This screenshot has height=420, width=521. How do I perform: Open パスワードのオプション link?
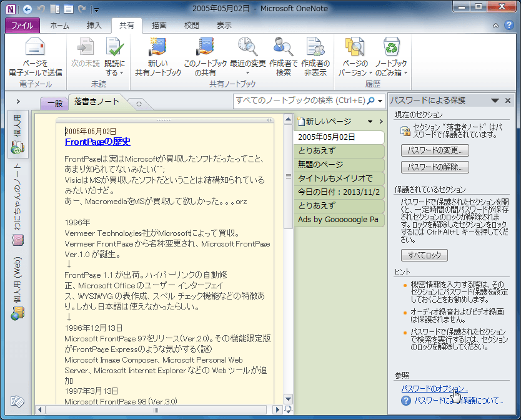[x=435, y=388]
